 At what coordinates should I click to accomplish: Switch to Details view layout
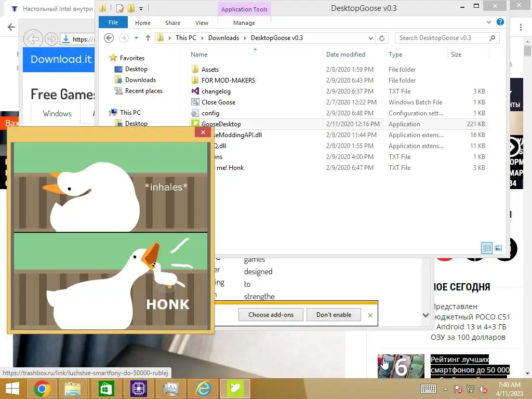coord(486,248)
